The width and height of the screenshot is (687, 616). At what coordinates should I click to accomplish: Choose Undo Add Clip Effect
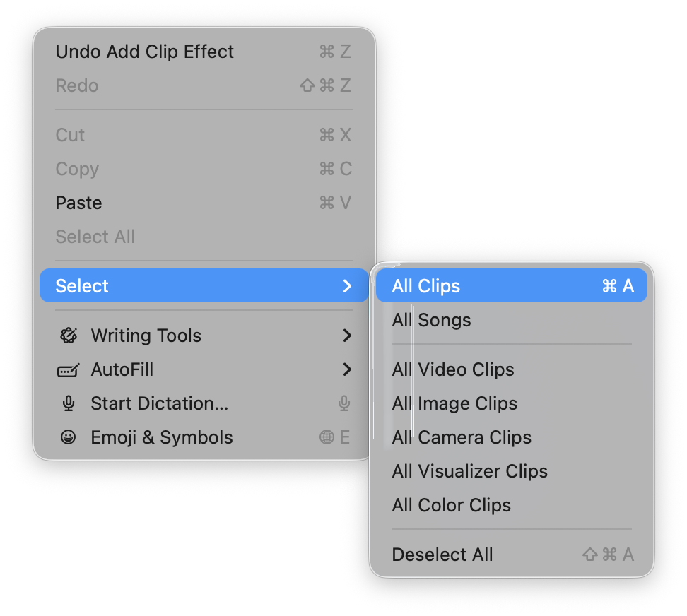[x=144, y=52]
